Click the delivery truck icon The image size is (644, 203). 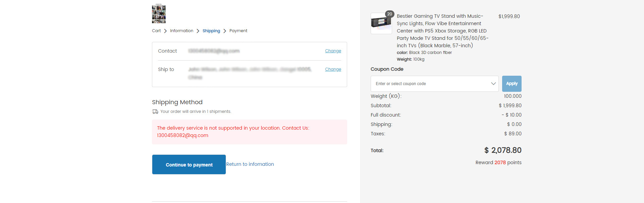pos(155,112)
